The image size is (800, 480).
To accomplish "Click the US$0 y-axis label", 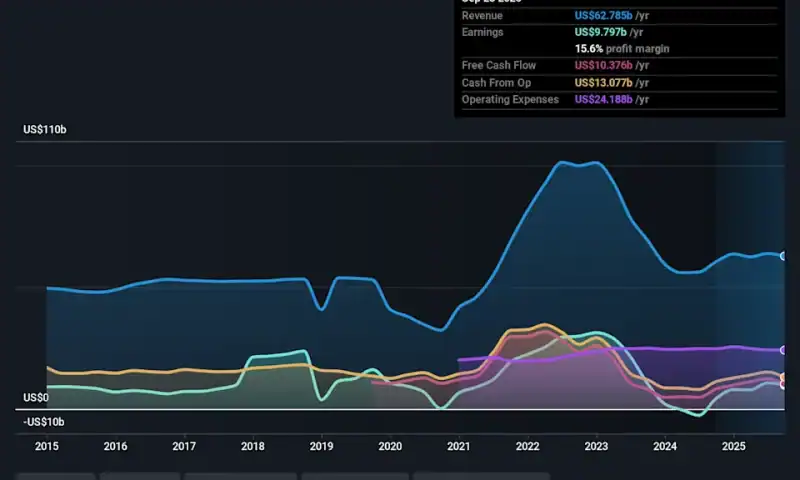I will click(x=36, y=397).
